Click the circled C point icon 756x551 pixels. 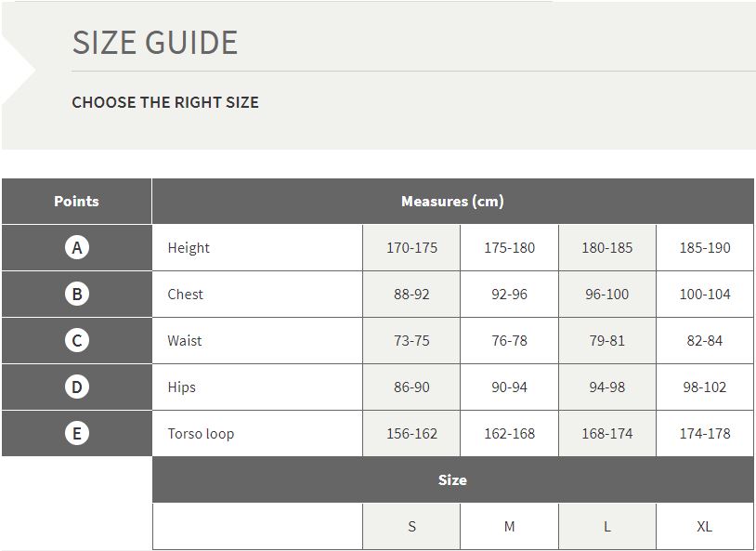tap(77, 340)
